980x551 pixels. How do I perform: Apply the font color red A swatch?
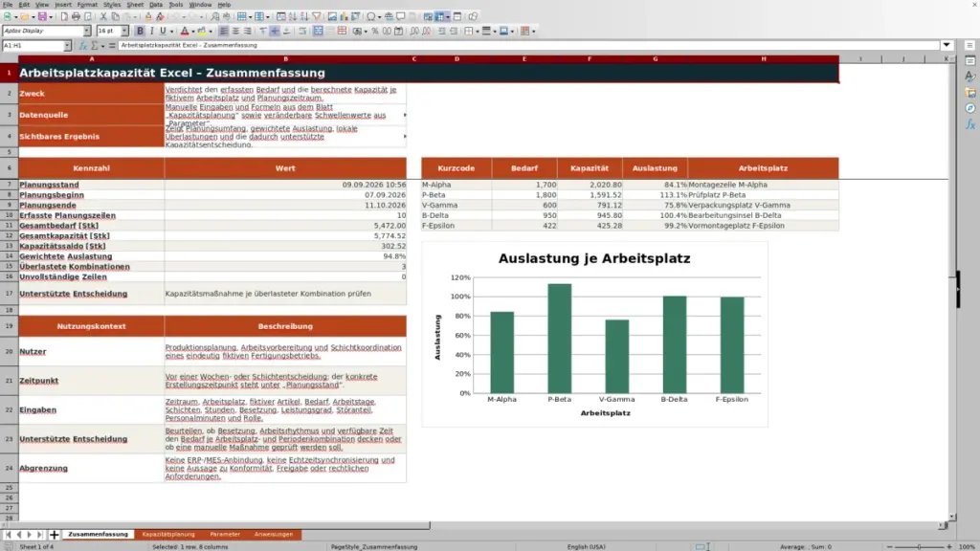(185, 32)
